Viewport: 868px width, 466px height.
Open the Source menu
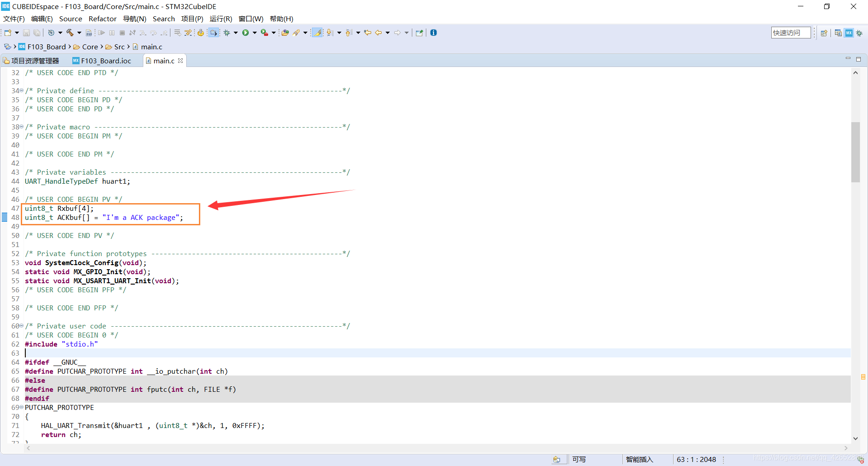[x=71, y=19]
